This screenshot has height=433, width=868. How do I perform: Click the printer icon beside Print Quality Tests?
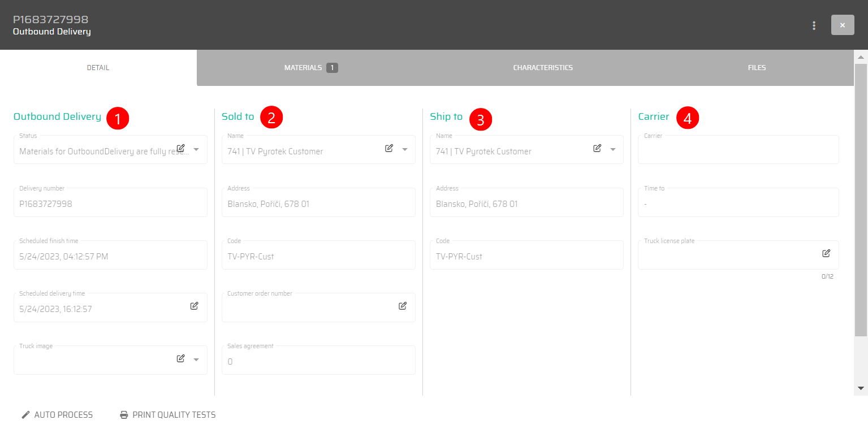124,414
